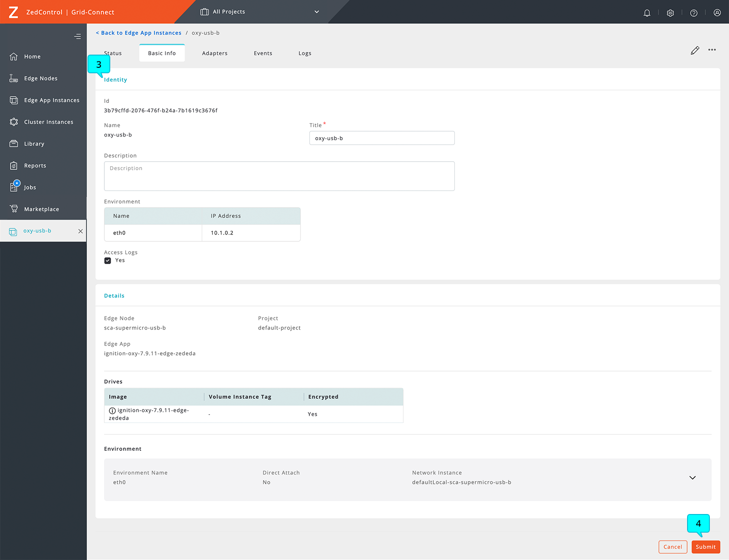Click the default-project value
This screenshot has width=729, height=560.
279,328
